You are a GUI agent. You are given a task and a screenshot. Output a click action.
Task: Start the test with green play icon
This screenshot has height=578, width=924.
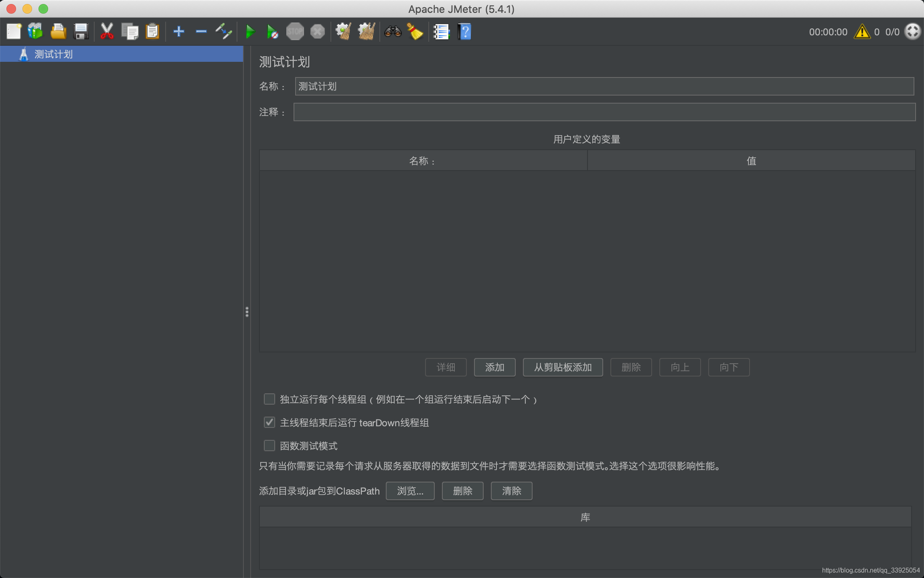(x=250, y=31)
